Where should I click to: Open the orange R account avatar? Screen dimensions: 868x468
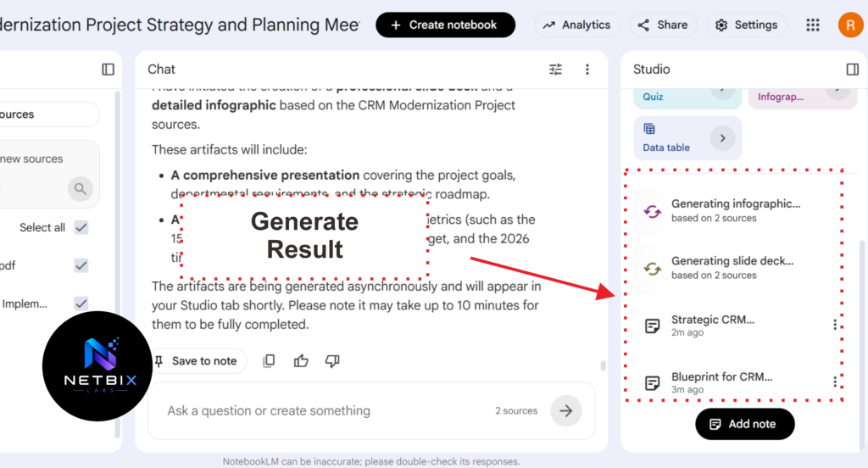point(850,25)
